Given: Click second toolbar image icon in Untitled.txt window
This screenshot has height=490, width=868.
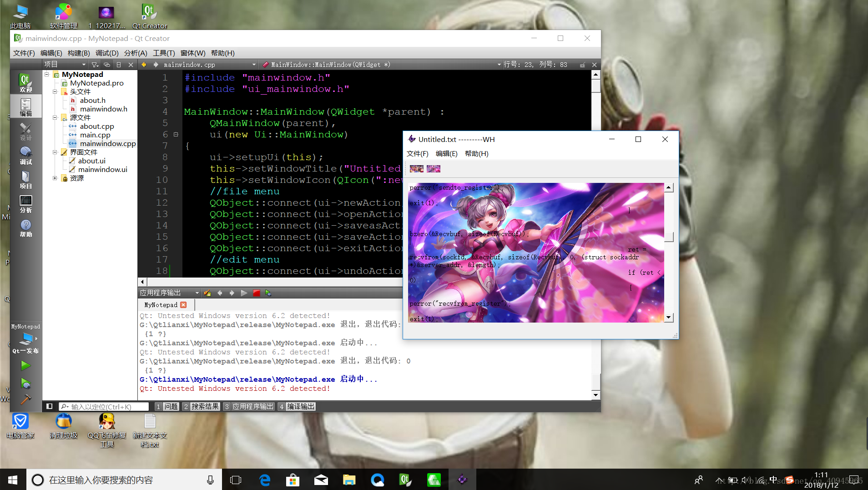Looking at the screenshot, I should tap(434, 169).
